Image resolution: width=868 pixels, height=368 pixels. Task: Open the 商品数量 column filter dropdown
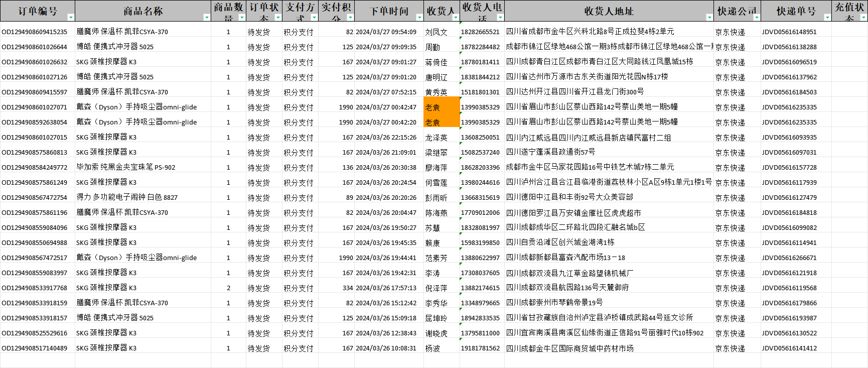pyautogui.click(x=242, y=18)
